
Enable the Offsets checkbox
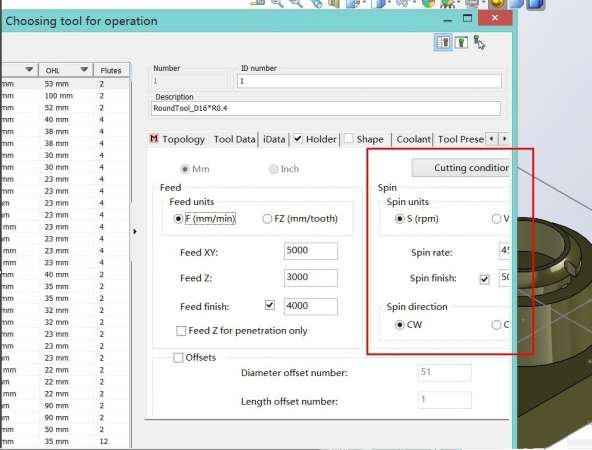[178, 358]
